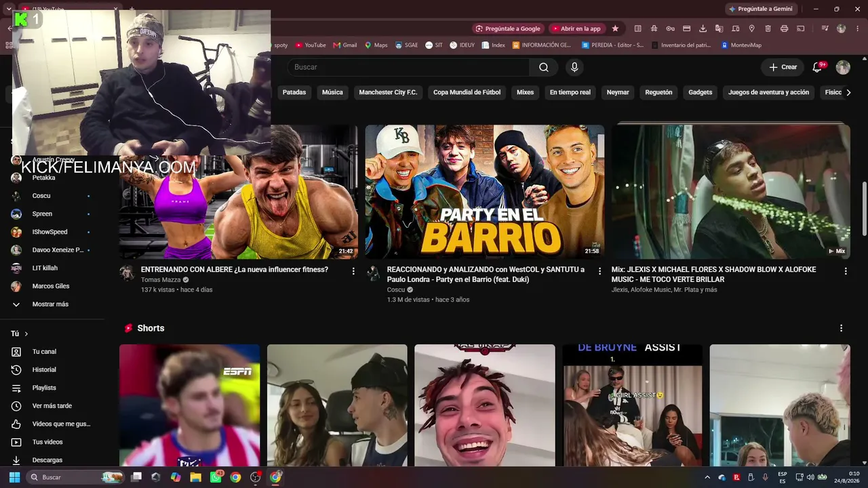Click the Chrome profile avatar

[842, 28]
